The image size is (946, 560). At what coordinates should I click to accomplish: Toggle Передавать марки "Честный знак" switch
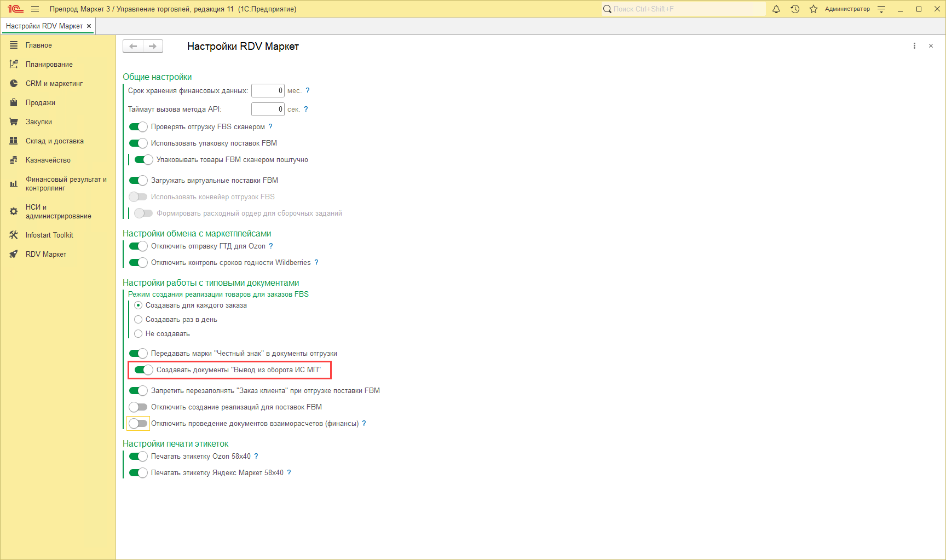pyautogui.click(x=138, y=353)
